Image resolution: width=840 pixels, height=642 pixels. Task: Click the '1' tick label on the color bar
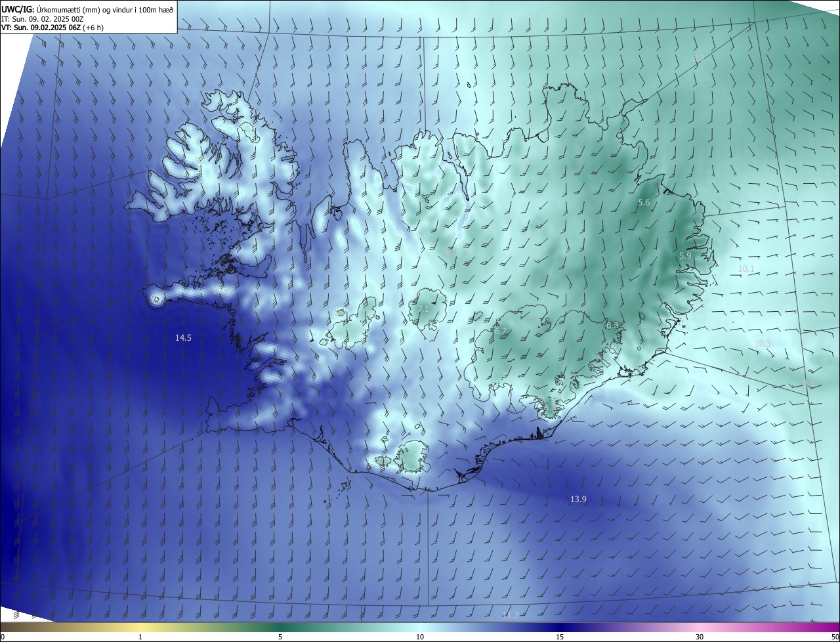pyautogui.click(x=140, y=637)
